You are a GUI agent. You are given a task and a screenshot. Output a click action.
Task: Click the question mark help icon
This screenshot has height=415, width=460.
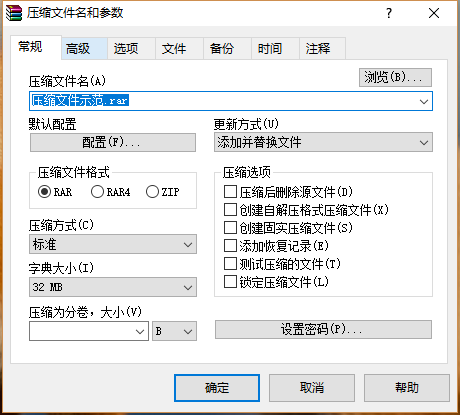coord(389,14)
